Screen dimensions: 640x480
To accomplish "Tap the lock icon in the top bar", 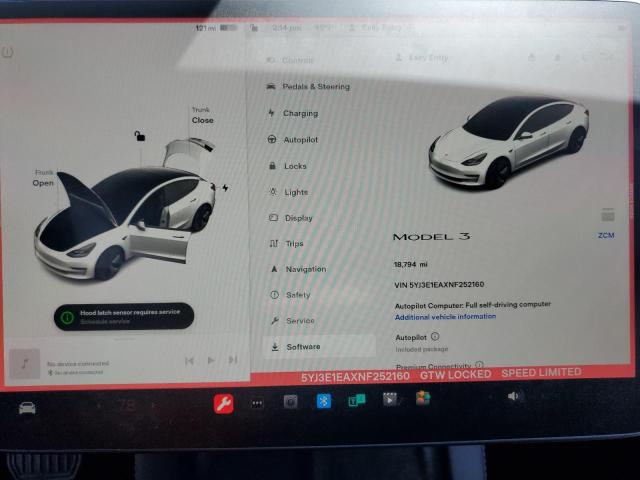I will [x=254, y=28].
